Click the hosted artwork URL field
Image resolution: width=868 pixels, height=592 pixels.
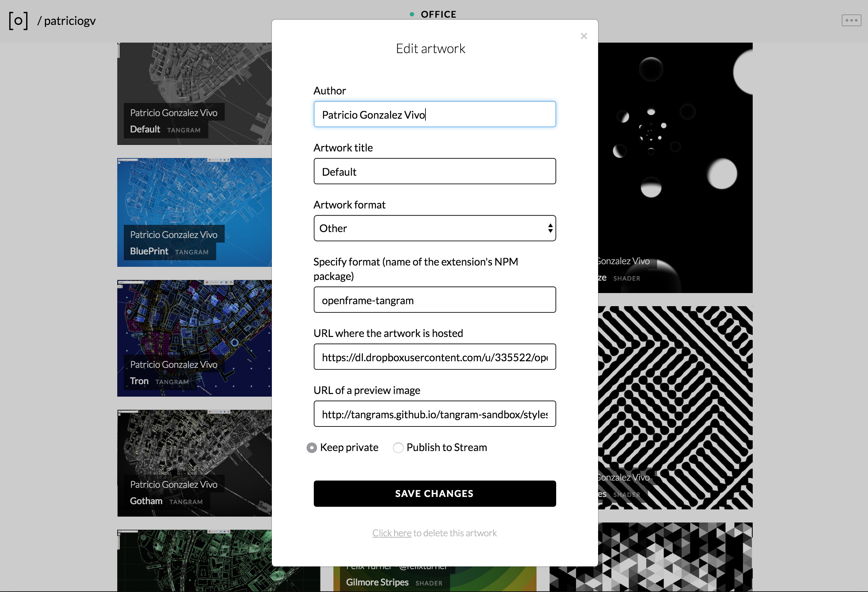[434, 357]
